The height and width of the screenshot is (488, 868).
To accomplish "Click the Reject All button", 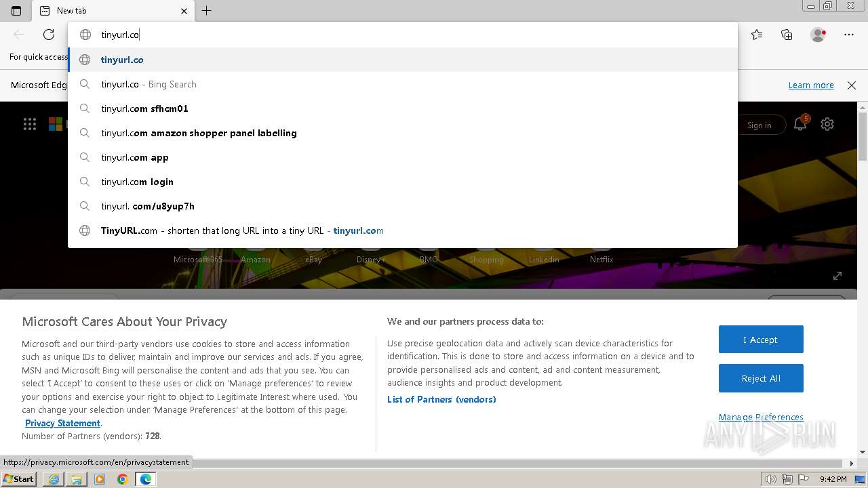I will point(761,378).
